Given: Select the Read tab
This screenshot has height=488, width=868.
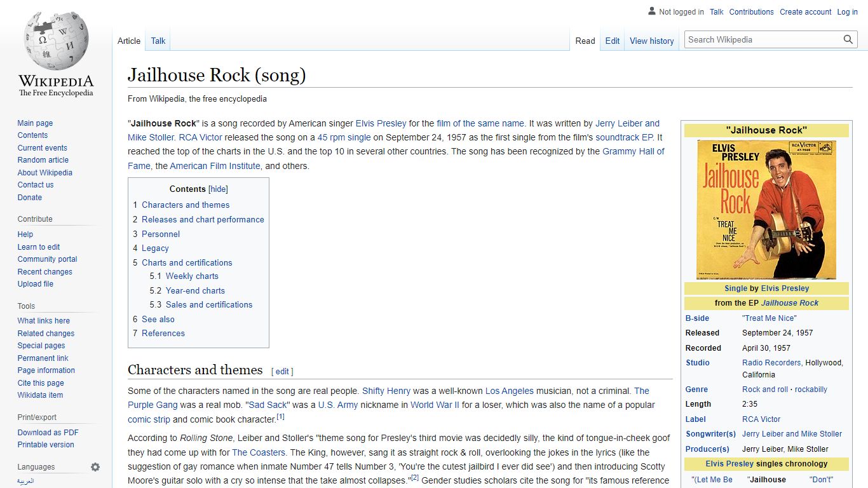Looking at the screenshot, I should (x=585, y=41).
